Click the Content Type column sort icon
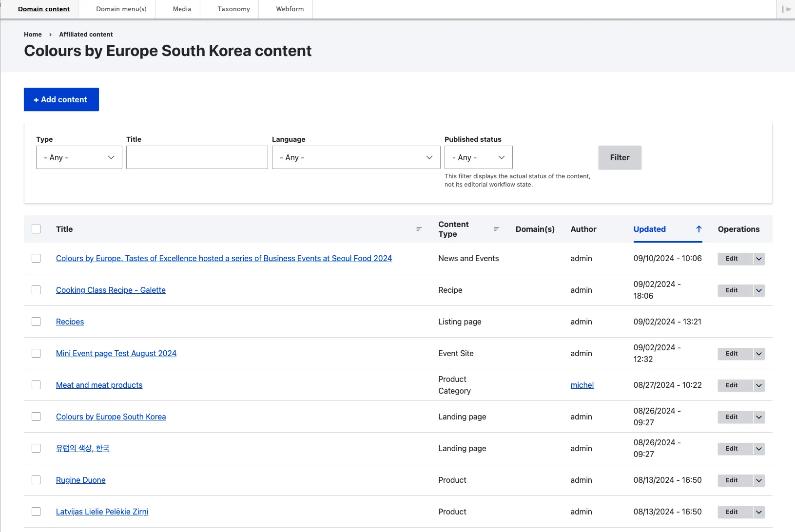 coord(496,229)
